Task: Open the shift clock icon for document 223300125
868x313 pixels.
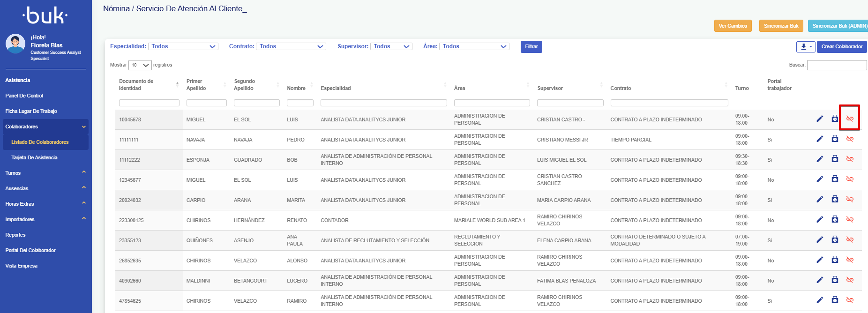Action: pos(835,219)
